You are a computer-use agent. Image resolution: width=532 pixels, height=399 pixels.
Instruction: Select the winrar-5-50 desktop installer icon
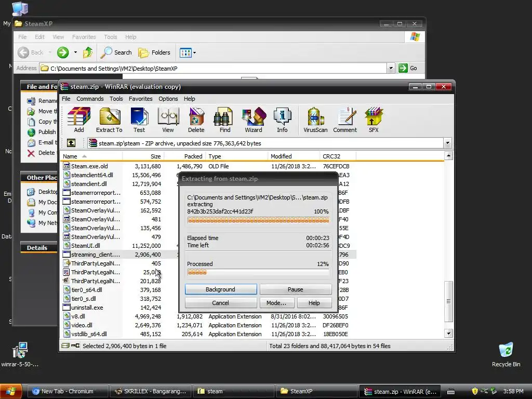[x=20, y=354]
